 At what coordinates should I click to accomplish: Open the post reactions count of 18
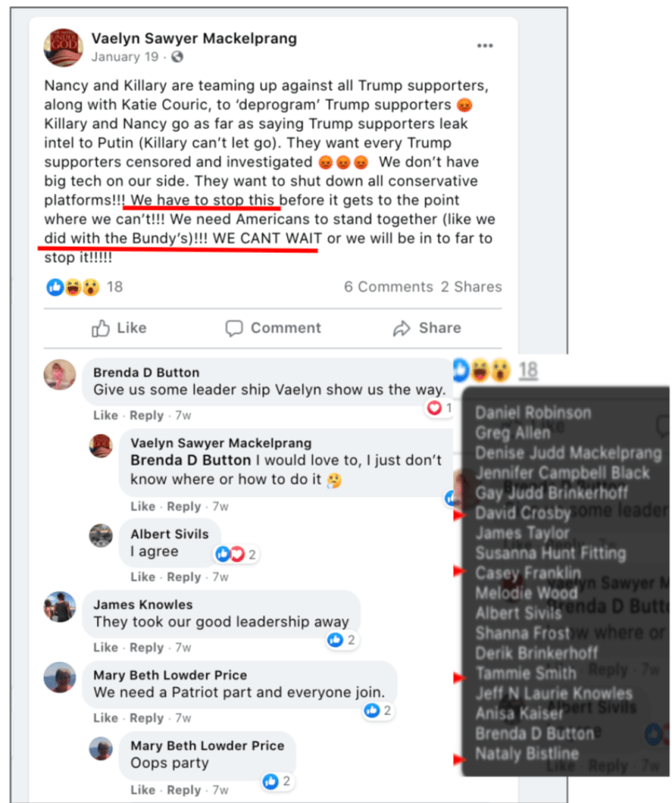115,287
